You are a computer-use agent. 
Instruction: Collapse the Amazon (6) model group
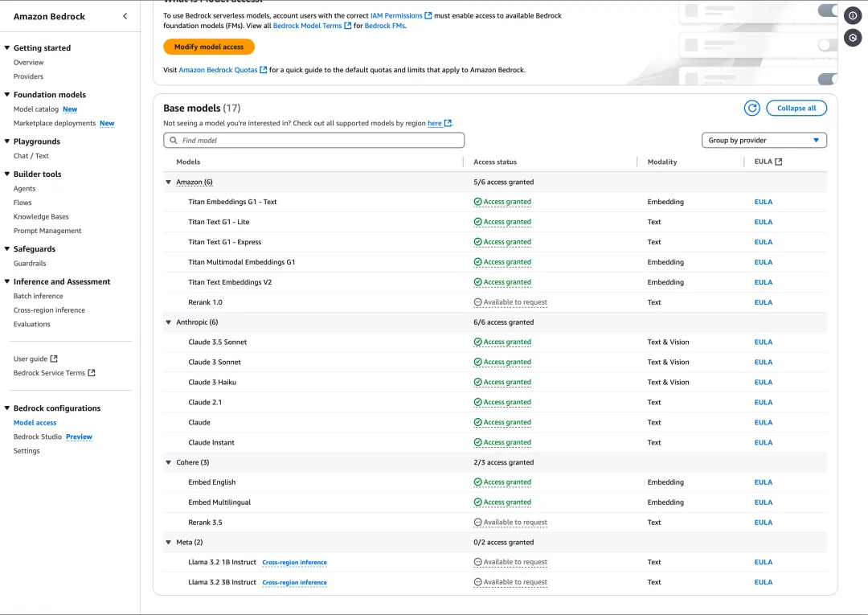169,182
